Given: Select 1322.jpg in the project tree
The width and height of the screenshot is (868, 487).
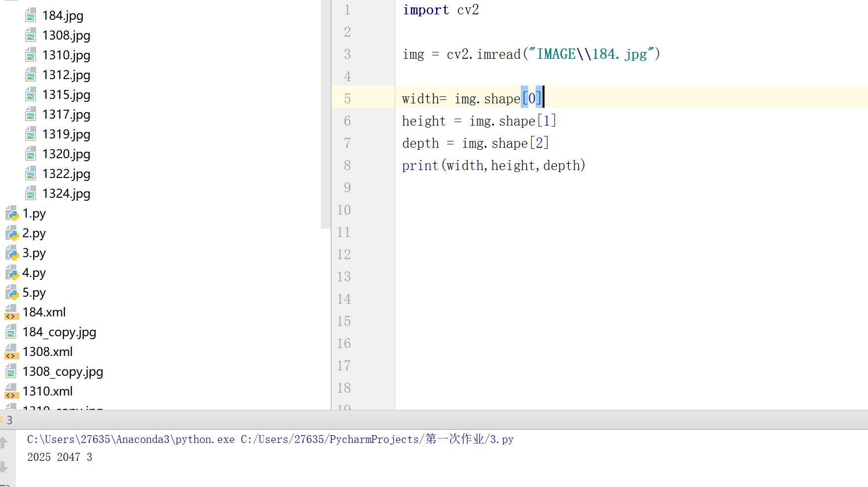Looking at the screenshot, I should 66,174.
